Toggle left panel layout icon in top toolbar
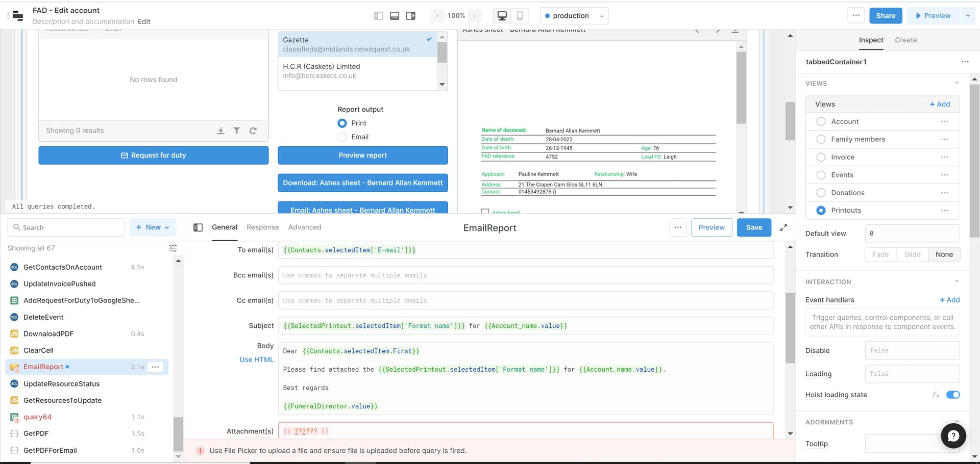The height and width of the screenshot is (464, 980). [x=378, y=16]
